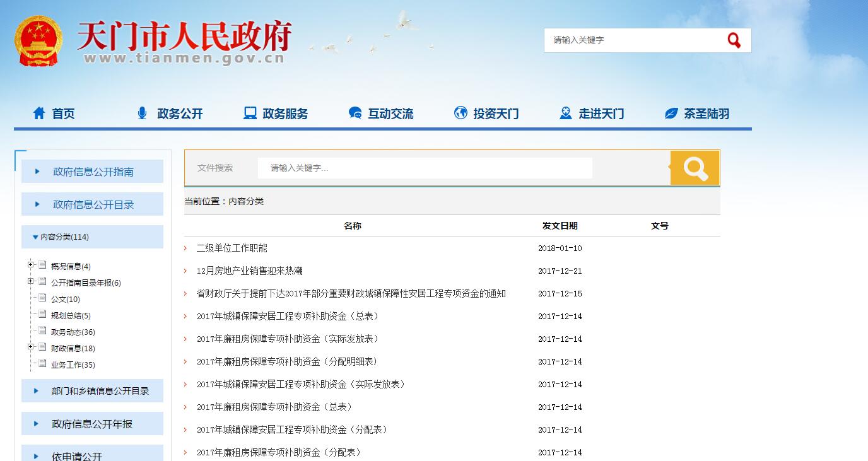Open 2017年廉租房保障专项补助资金（分配表）
This screenshot has height=461, width=868.
[x=279, y=452]
